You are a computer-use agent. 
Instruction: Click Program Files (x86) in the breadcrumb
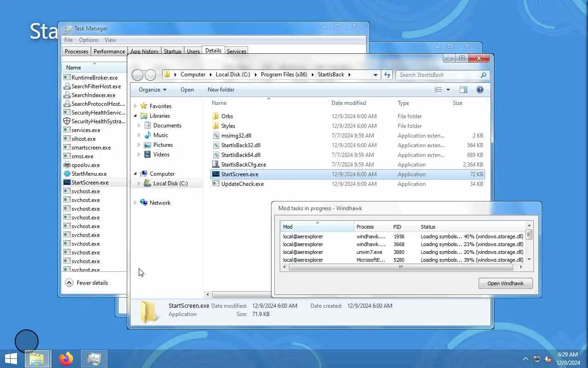tap(284, 75)
